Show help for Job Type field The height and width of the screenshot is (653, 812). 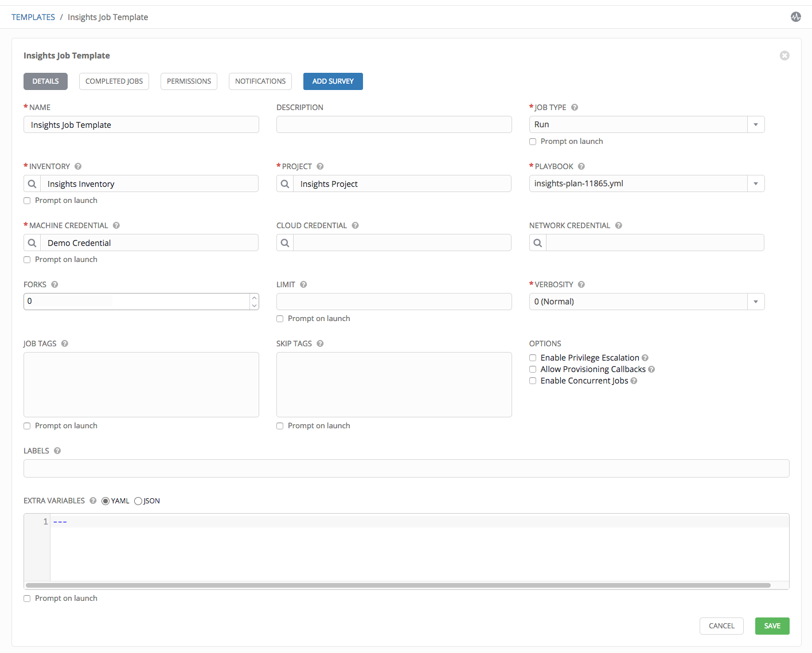575,107
